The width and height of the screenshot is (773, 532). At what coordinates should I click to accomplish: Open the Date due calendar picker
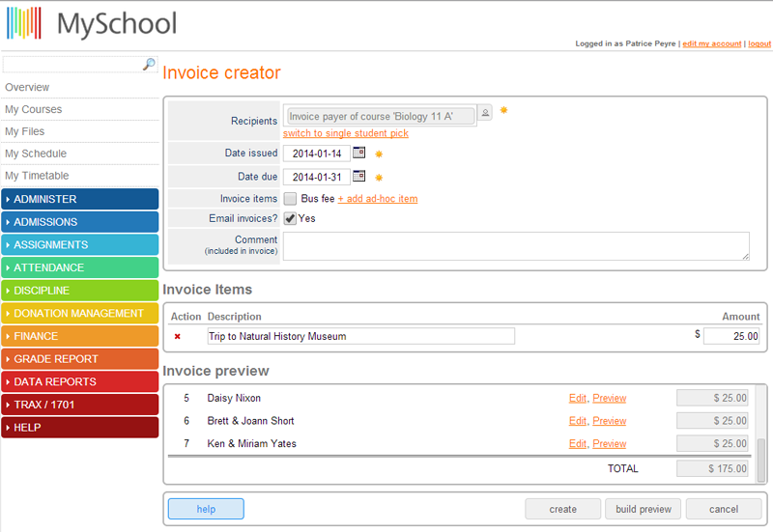(358, 176)
